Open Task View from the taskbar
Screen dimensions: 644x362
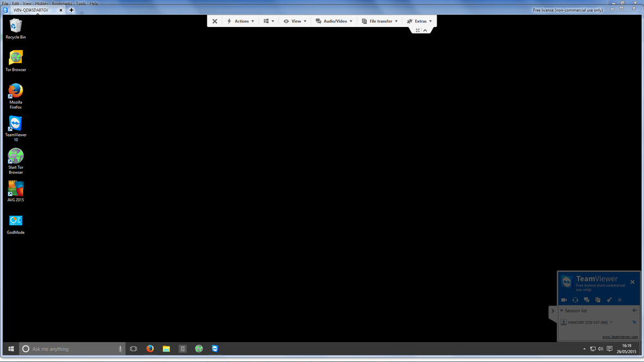click(133, 349)
